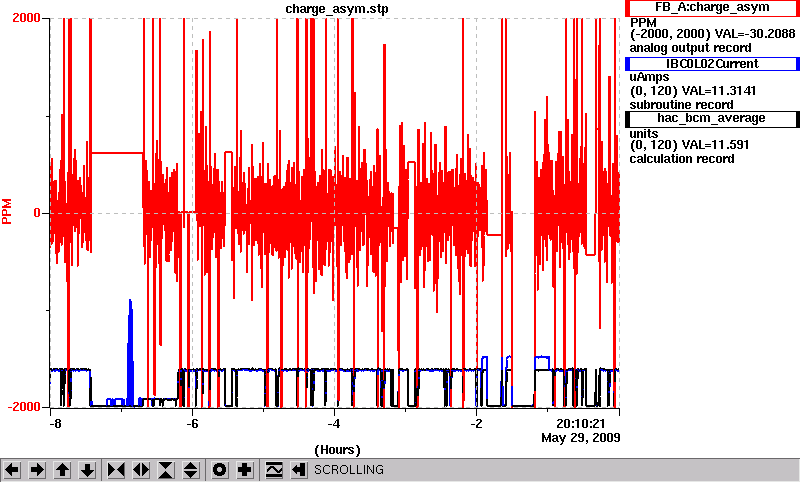800x482 pixels.
Task: Click the calculation record text
Action: click(682, 159)
